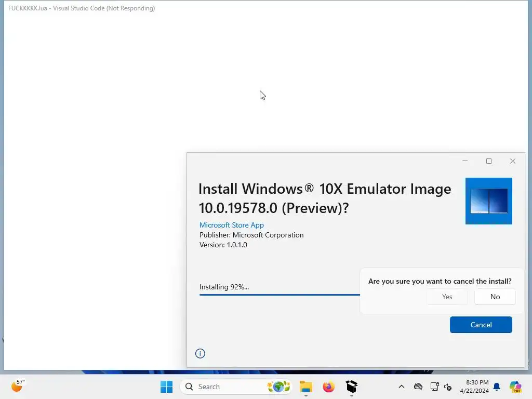Click the installing progress bar

tap(280, 295)
